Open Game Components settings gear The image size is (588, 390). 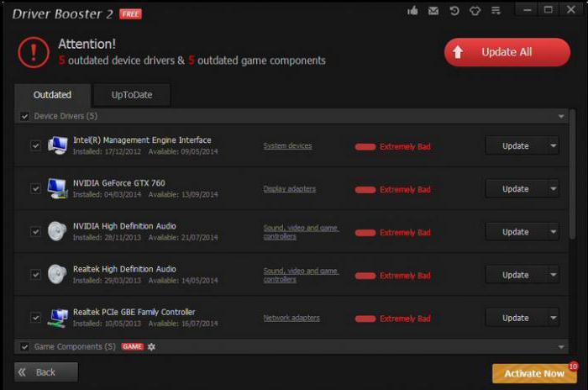click(x=151, y=346)
